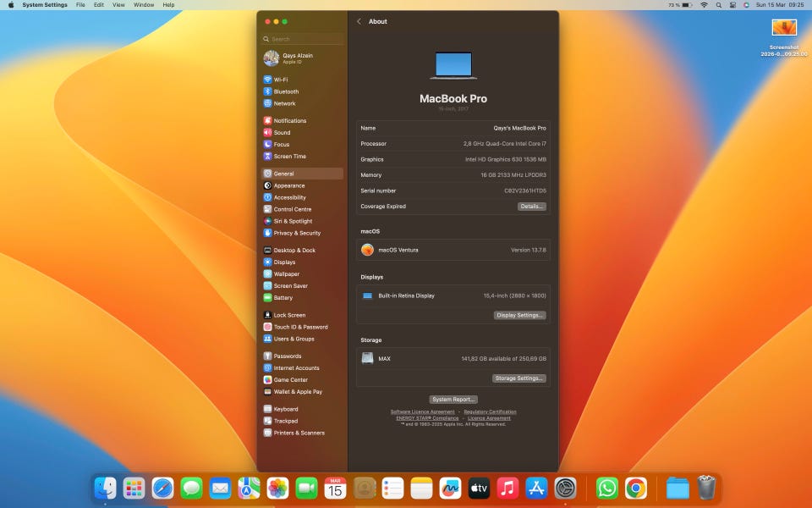The image size is (812, 508).
Task: Open the Regulatory Certification link
Action: tap(490, 411)
